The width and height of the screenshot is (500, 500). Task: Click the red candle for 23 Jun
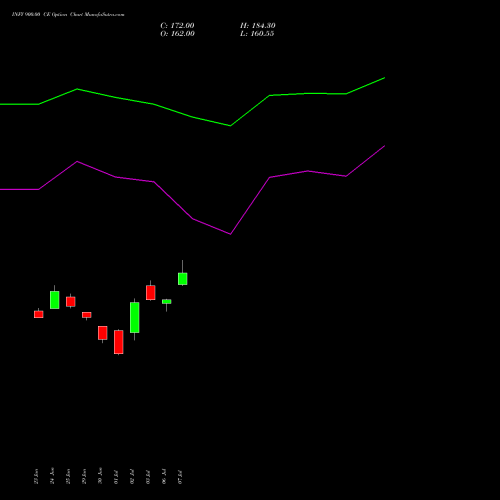(x=39, y=314)
